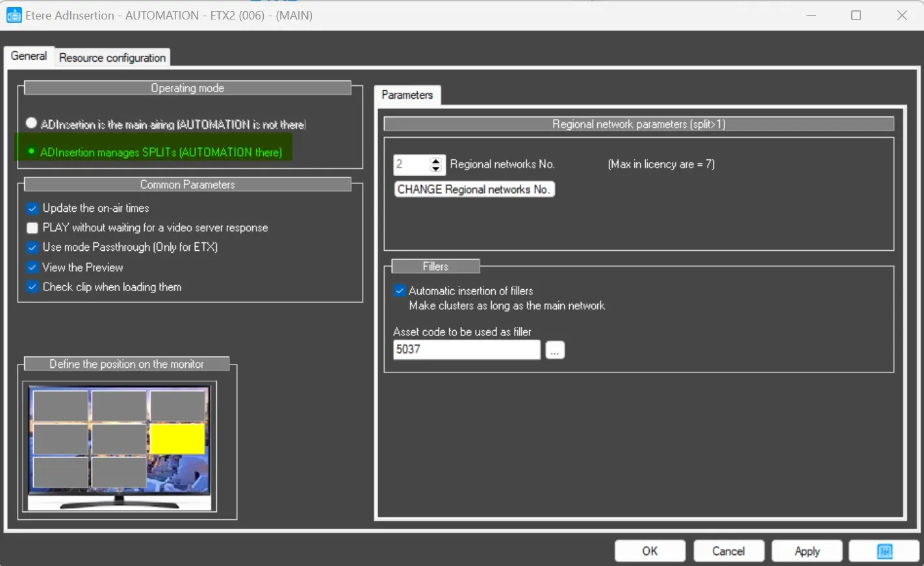Toggle 'Use mode Passthrough (Only for ETX)'

point(32,248)
